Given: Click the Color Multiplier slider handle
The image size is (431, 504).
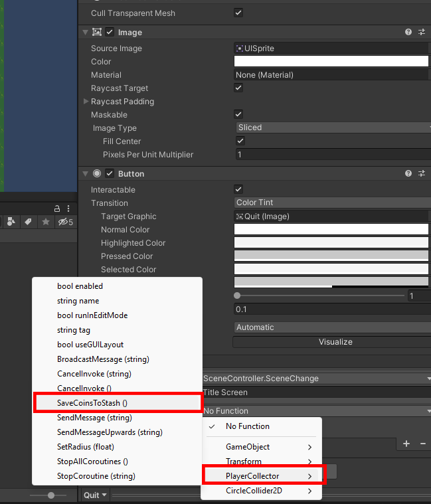Looking at the screenshot, I should 237,295.
